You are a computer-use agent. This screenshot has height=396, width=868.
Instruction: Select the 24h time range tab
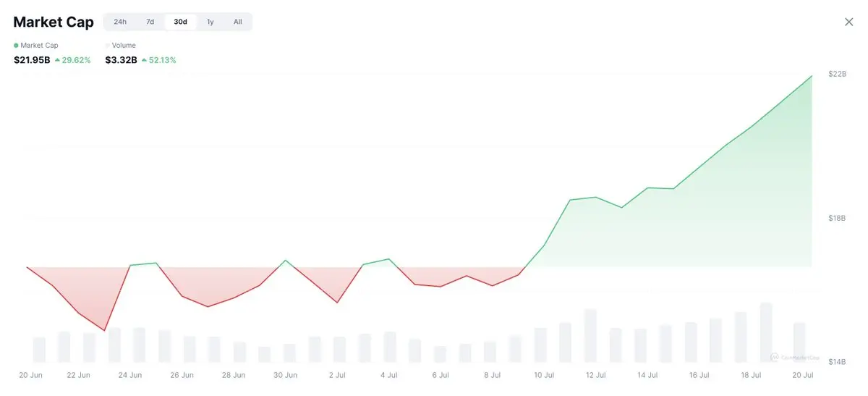click(x=120, y=22)
